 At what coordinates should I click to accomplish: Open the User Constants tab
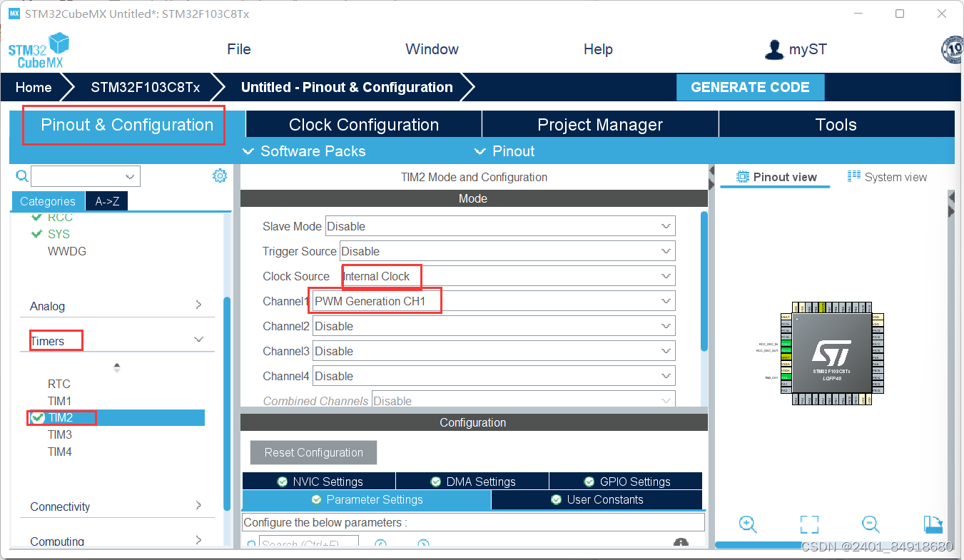coord(597,499)
